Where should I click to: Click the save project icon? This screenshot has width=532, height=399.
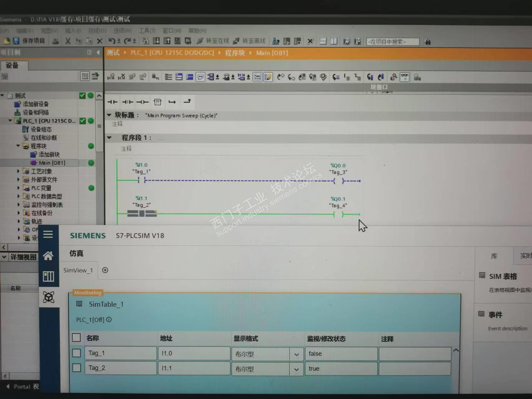click(16, 41)
